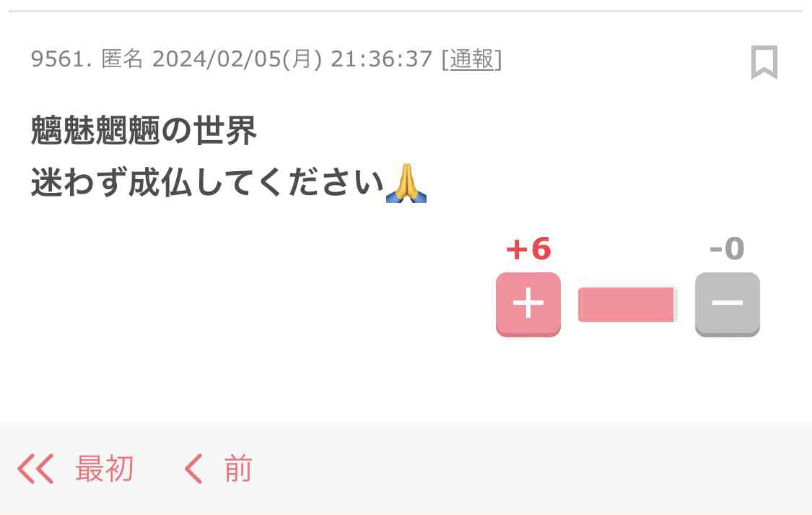Click the date 2024/02/05(月)

click(237, 59)
